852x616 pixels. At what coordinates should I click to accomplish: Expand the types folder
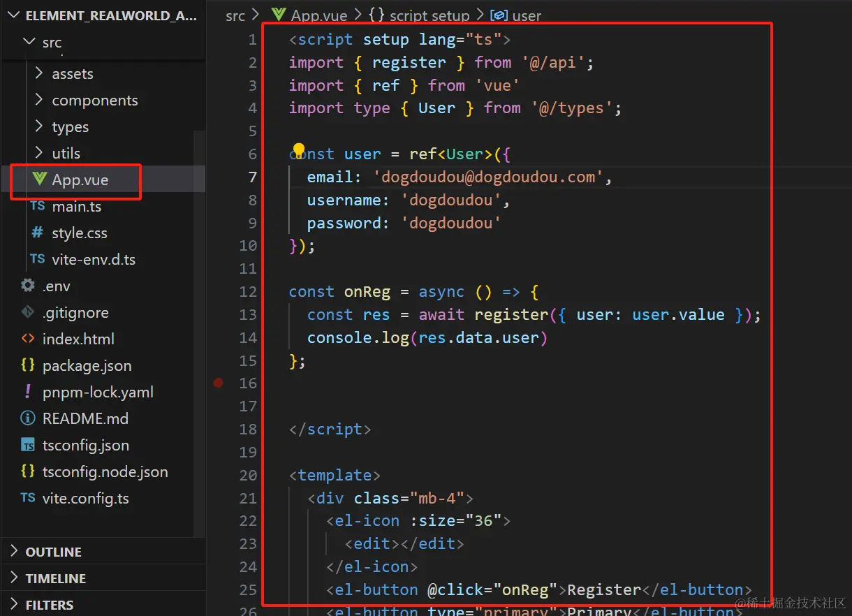tap(39, 126)
